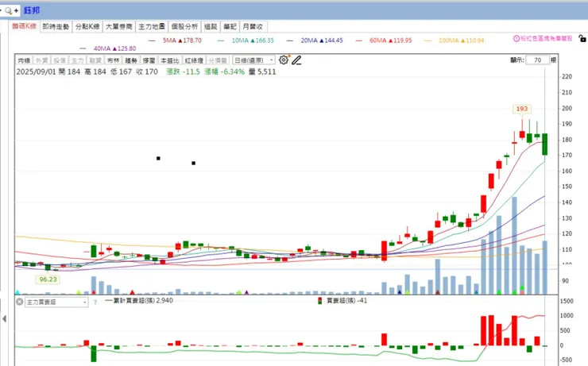Select the pencil drawing tool icon
Screen dimensions: 588x366
(296, 60)
